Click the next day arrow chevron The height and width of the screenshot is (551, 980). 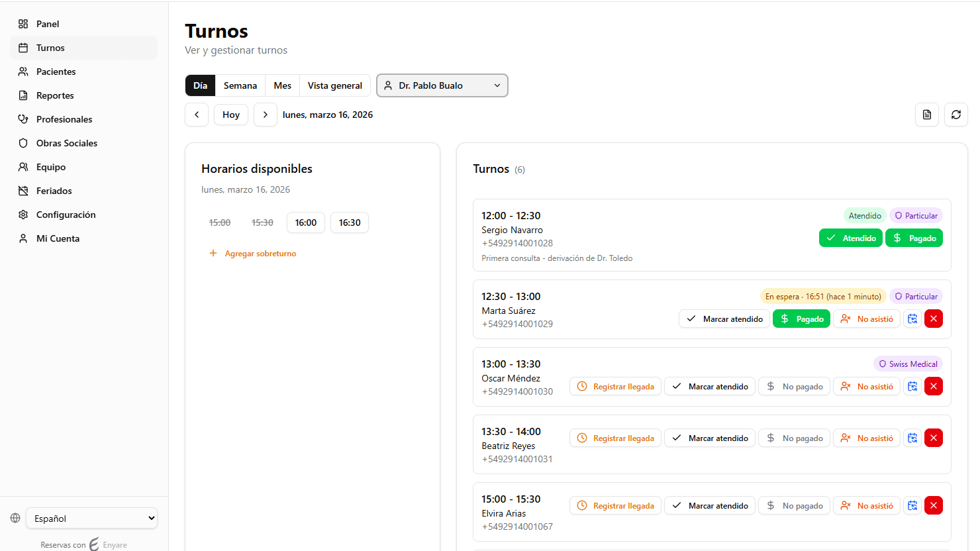[265, 115]
